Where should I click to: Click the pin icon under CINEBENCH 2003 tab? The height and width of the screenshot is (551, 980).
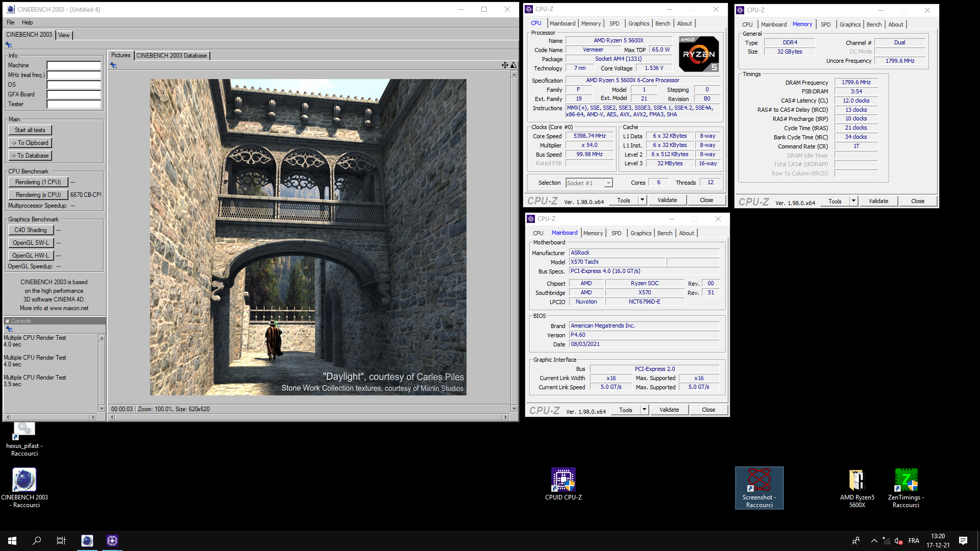click(9, 45)
